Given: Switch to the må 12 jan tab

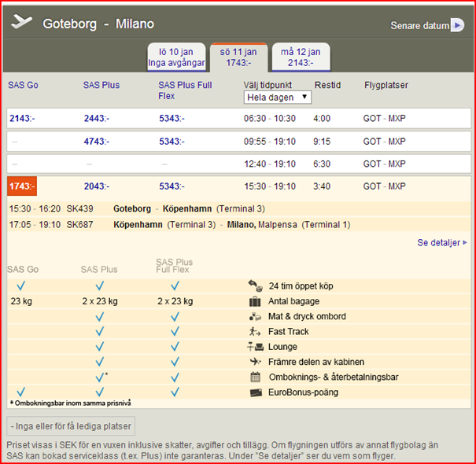Looking at the screenshot, I should tap(301, 57).
